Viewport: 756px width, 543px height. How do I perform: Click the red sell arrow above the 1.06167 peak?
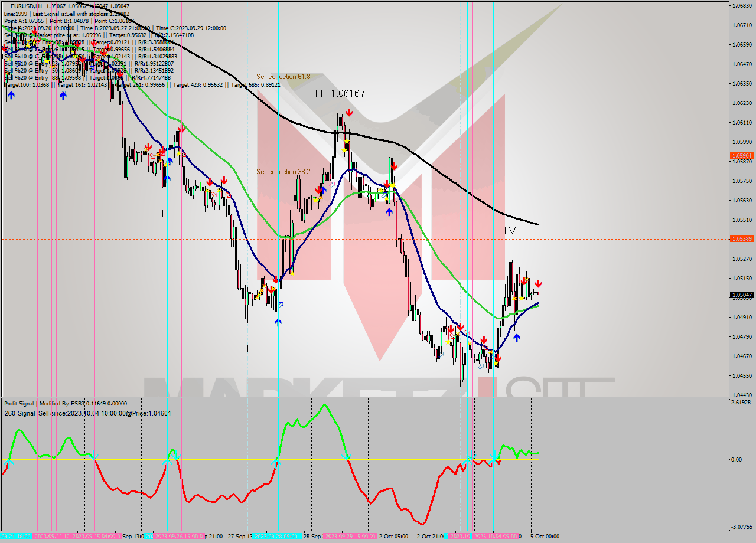(x=350, y=112)
